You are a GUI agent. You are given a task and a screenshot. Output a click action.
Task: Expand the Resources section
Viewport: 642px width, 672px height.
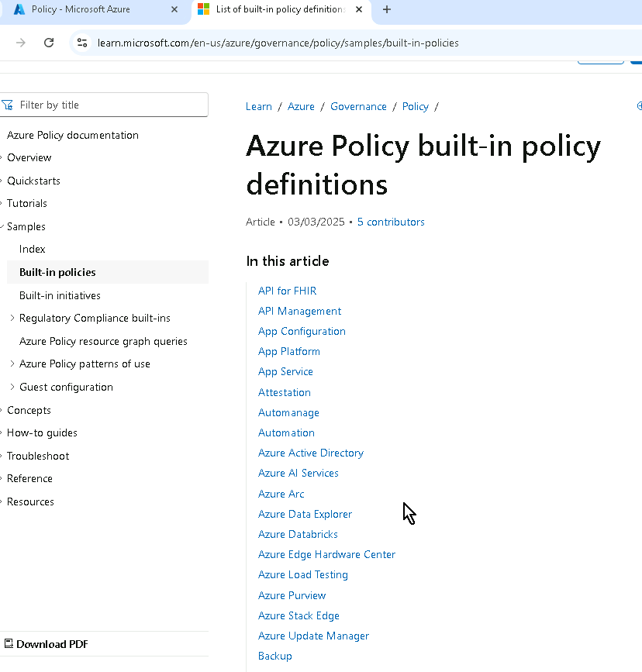coord(30,501)
